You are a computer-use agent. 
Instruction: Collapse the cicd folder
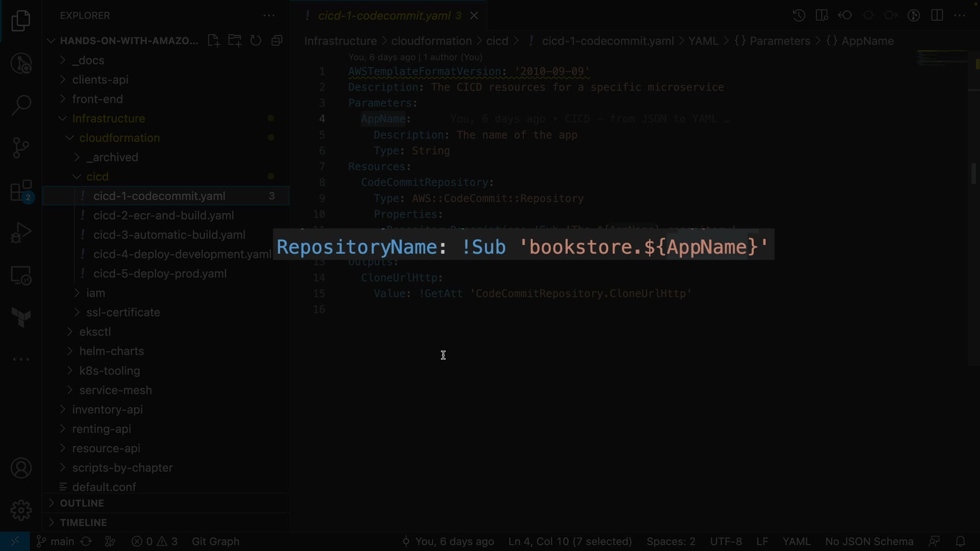pos(97,177)
